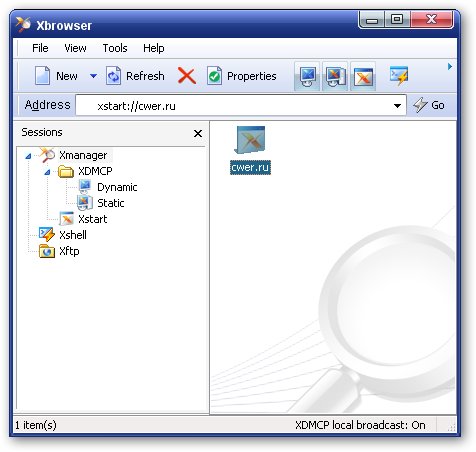Screen dimensions: 476x452
Task: Select the cwer.ru session icon
Action: click(x=250, y=140)
